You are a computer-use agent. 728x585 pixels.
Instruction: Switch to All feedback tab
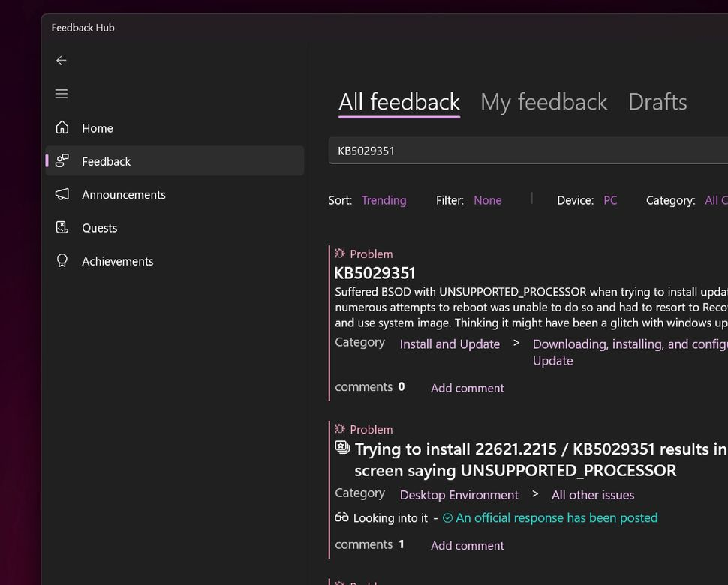(x=399, y=102)
